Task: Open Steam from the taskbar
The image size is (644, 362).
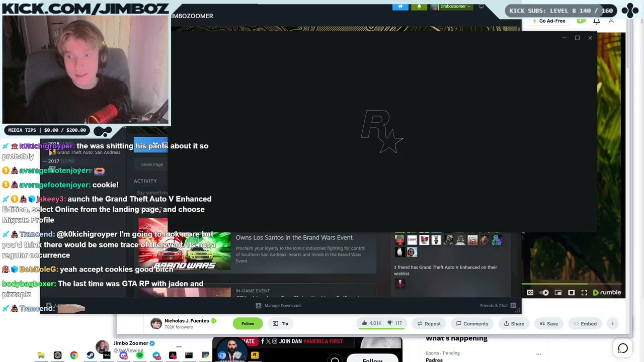Action: (91, 355)
